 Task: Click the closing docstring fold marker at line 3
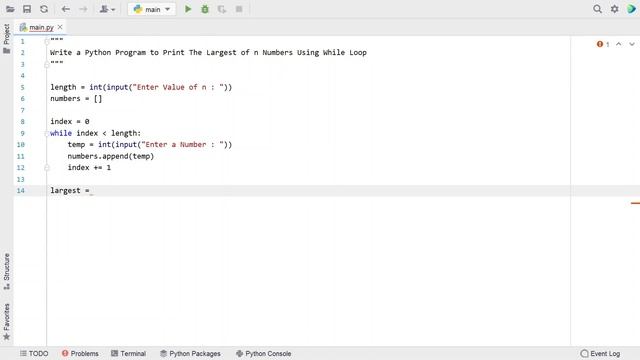(x=47, y=64)
